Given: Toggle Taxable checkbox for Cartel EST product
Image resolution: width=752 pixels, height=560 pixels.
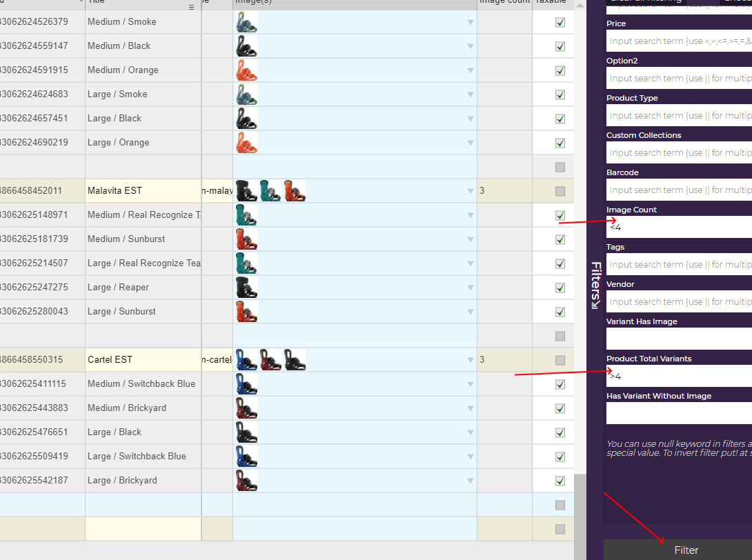Looking at the screenshot, I should tap(560, 360).
